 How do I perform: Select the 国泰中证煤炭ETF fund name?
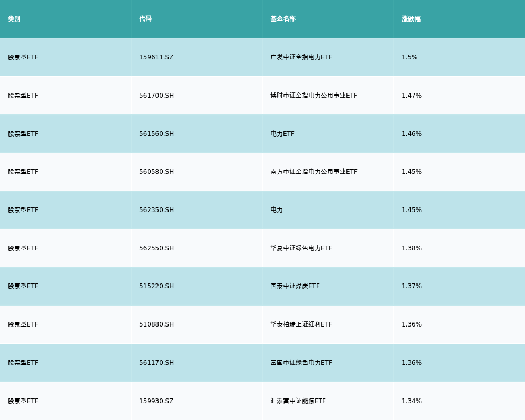[295, 286]
